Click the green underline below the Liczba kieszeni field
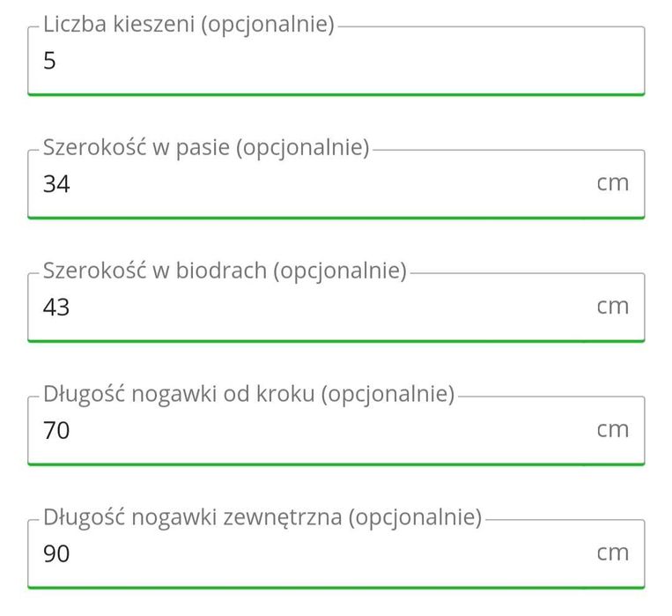This screenshot has width=672, height=616. pyautogui.click(x=335, y=93)
